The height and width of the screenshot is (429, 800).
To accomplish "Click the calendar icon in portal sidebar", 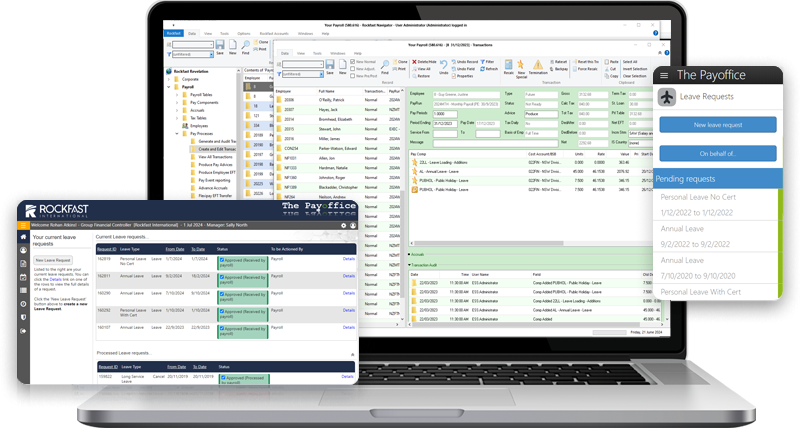I will coord(23,277).
